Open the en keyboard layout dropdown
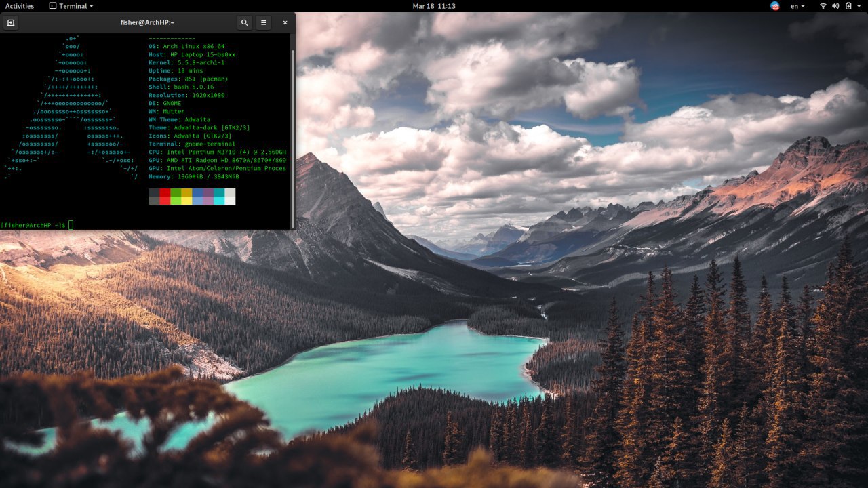The width and height of the screenshot is (868, 488). click(798, 6)
